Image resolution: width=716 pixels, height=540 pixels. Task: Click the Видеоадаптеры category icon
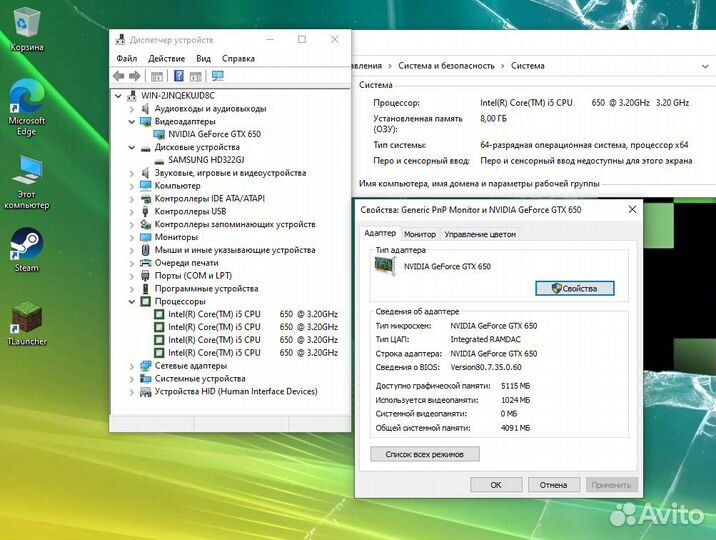(x=146, y=122)
